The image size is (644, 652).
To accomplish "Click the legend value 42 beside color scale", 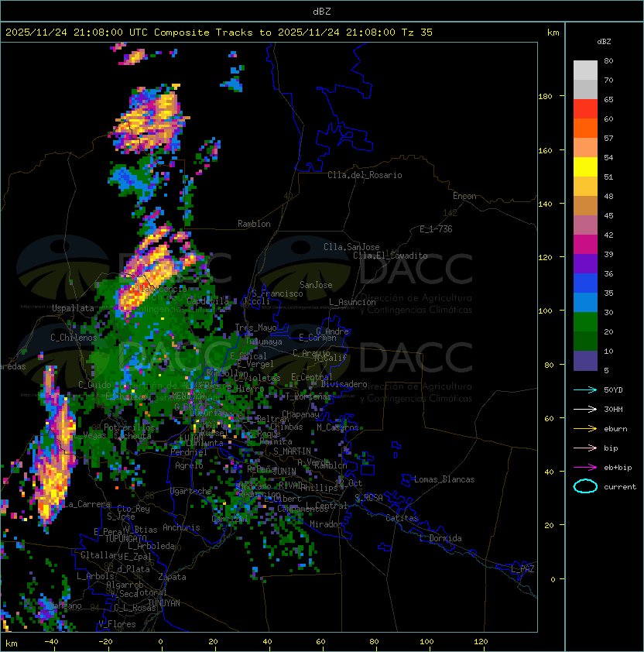I will (x=608, y=235).
